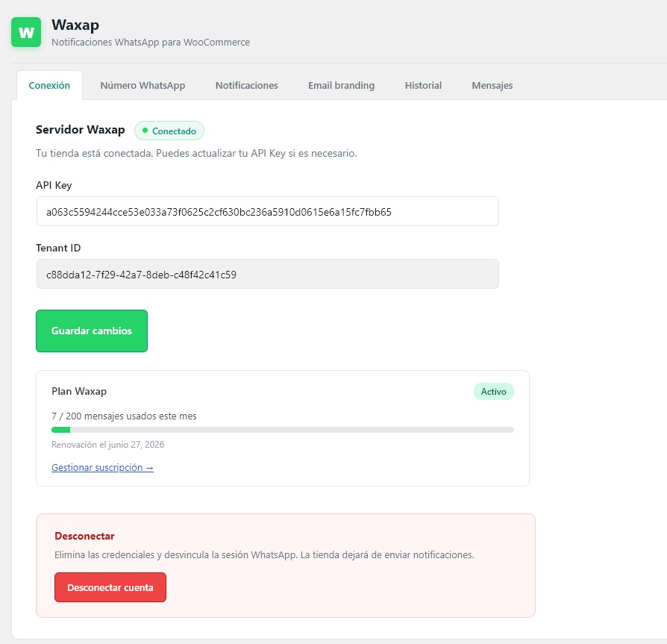This screenshot has width=667, height=644.
Task: Click the Conectado status badge
Action: click(169, 131)
